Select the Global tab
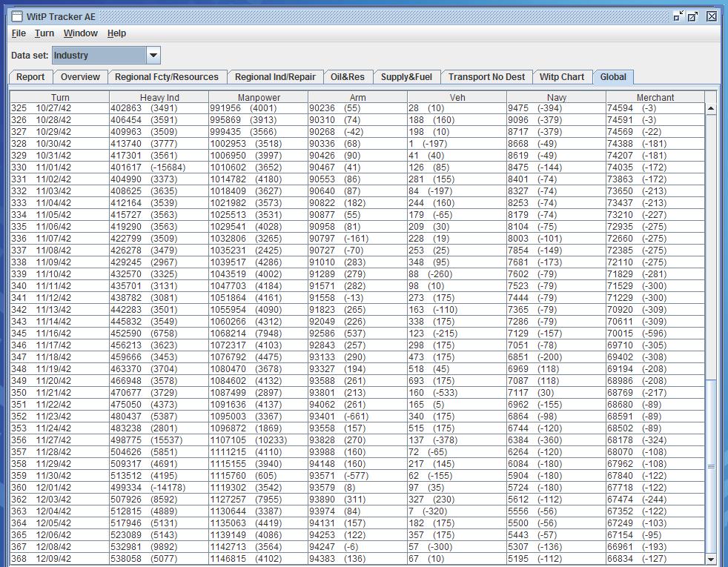Screen dimensions: 728x567 click(613, 77)
